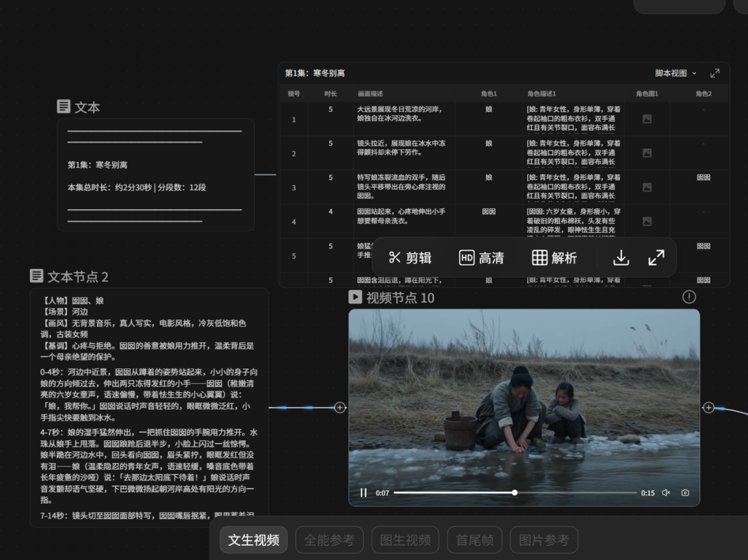The image size is (748, 560).
Task: Click the 文本 node document icon
Action: (x=64, y=107)
